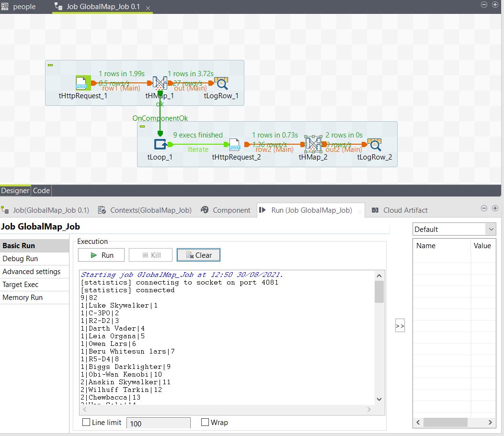Click the console vertical scrollbar thumb

tap(379, 292)
